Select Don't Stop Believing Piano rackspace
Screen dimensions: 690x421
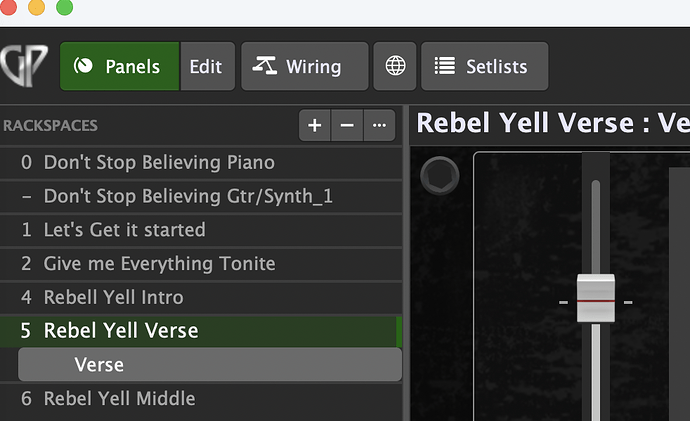[x=159, y=162]
